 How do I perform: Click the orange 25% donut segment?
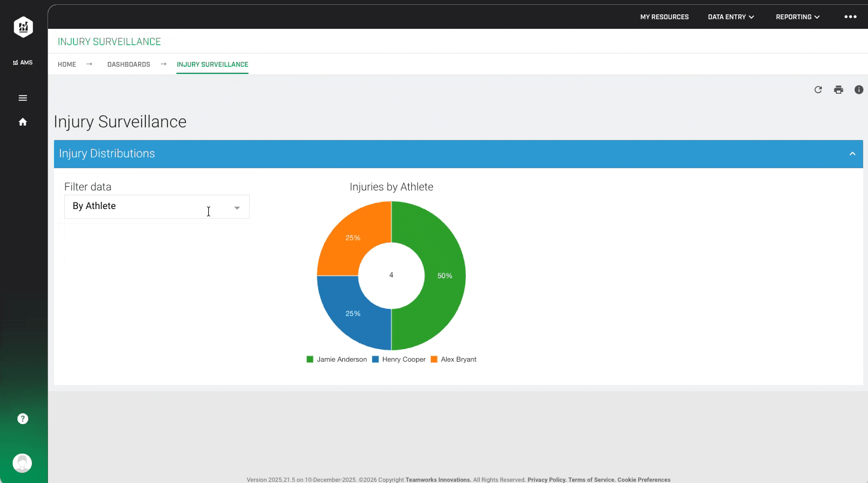(x=353, y=238)
